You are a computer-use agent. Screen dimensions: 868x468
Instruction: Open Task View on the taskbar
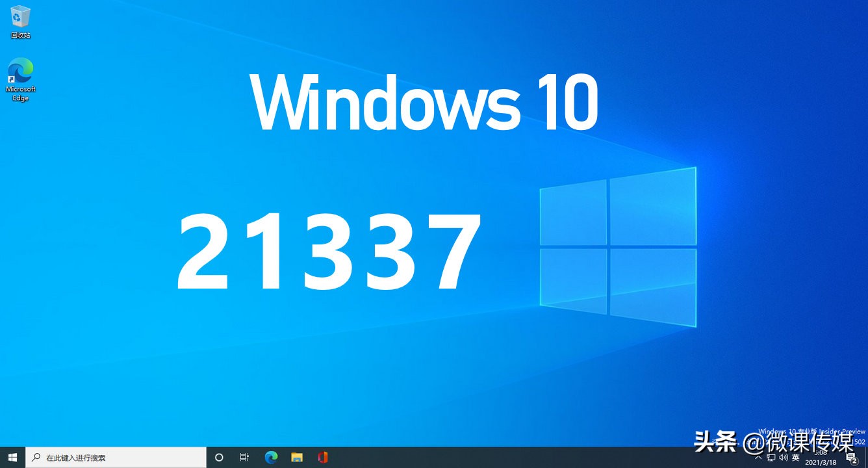point(244,458)
